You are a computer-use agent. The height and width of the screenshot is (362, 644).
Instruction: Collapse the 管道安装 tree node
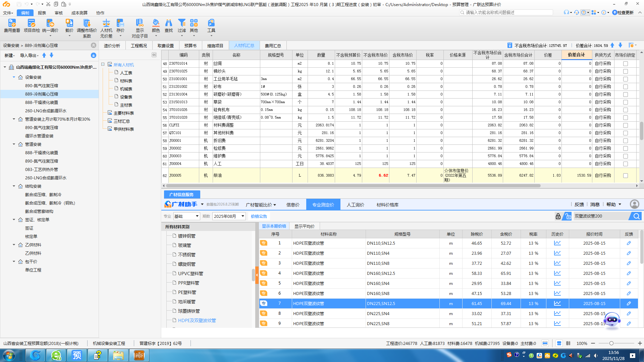click(14, 144)
